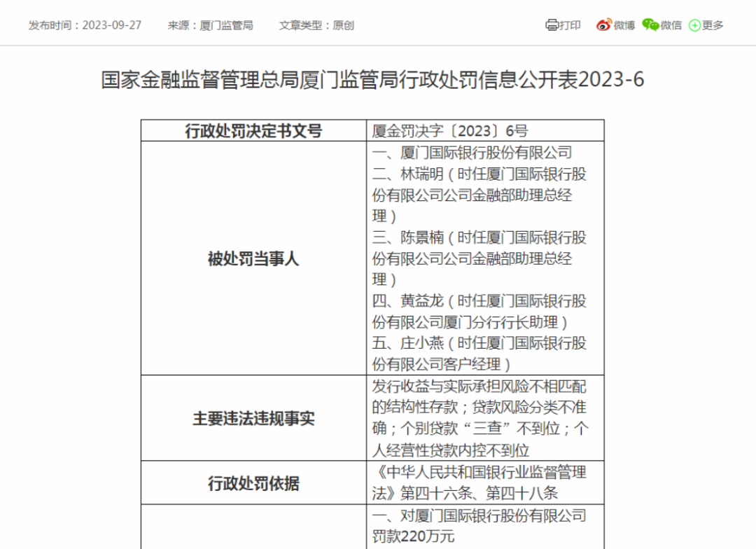Click the violation text starting 发行收益与实际承担风险
This screenshot has height=549, width=756.
[x=480, y=418]
